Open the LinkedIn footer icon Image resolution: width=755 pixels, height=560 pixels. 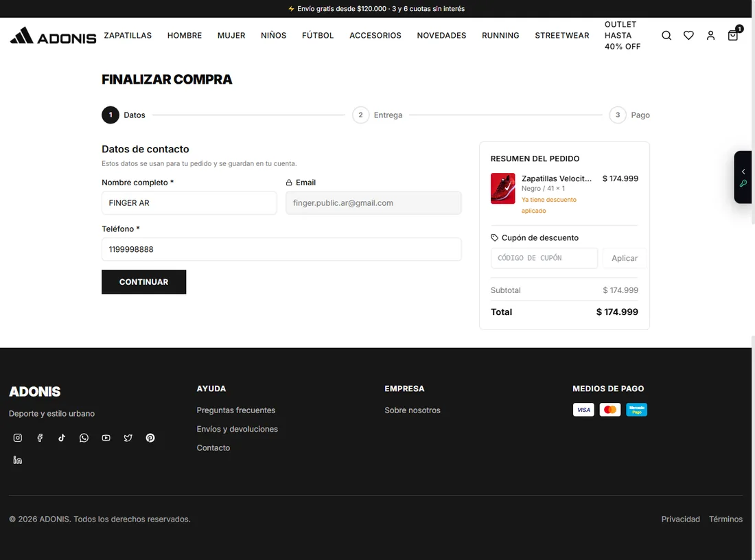17,460
